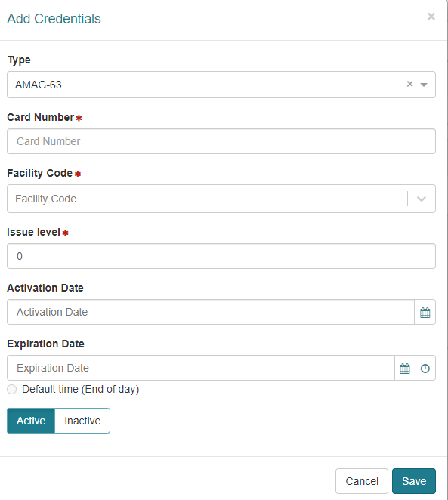Focus the Card Number input field

[221, 141]
